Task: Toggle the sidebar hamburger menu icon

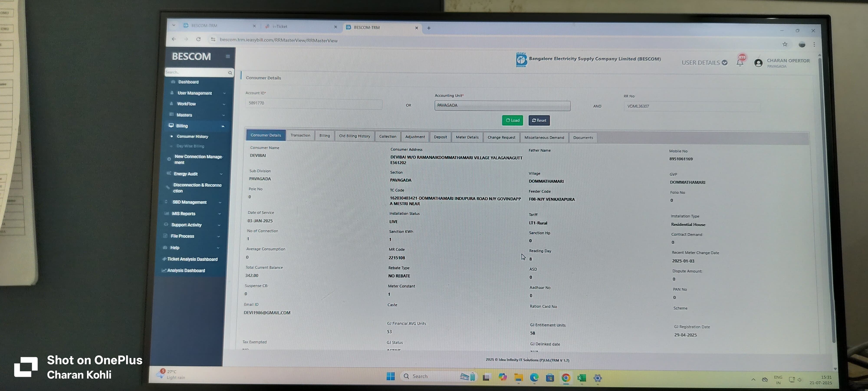Action: (x=228, y=56)
